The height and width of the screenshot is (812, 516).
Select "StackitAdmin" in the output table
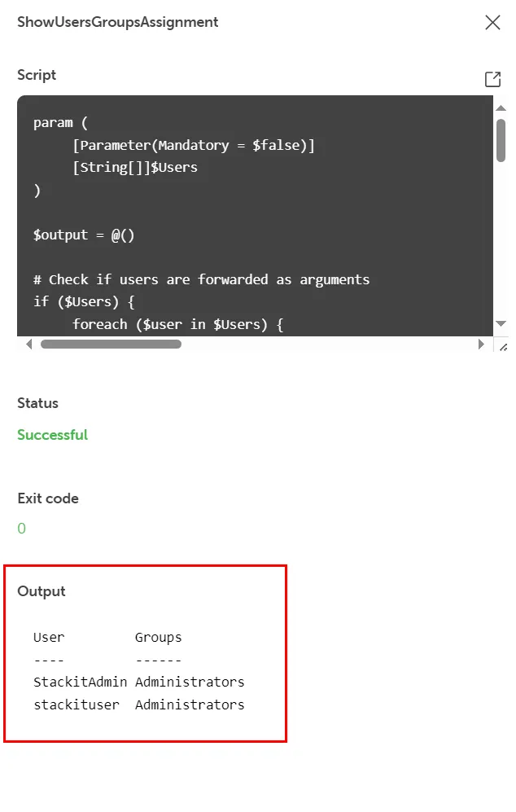pos(81,682)
